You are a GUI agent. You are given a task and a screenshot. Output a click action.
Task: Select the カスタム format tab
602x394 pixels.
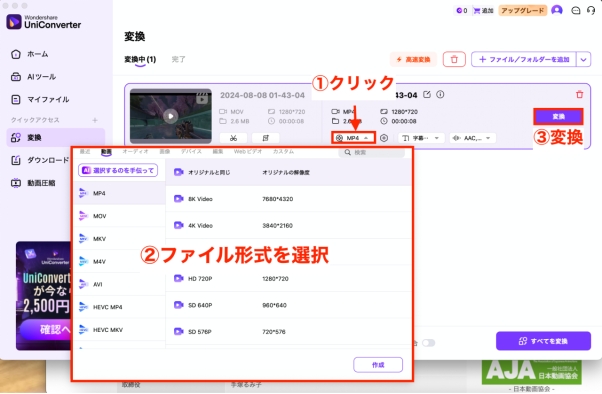click(283, 152)
